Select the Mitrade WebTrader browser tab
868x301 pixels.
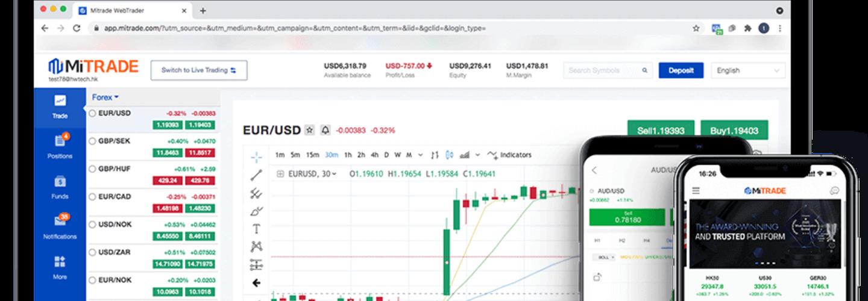(133, 10)
